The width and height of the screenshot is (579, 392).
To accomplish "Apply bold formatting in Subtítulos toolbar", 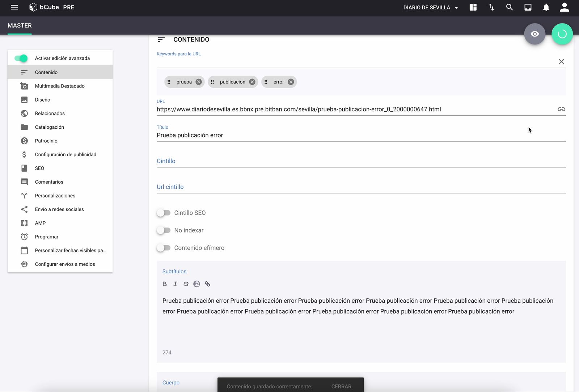I will 165,284.
